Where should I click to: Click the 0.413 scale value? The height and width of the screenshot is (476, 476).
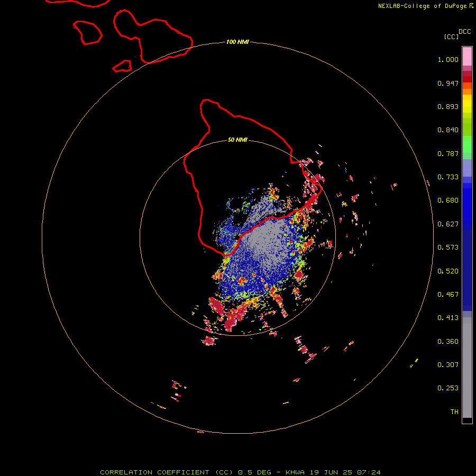pyautogui.click(x=448, y=318)
